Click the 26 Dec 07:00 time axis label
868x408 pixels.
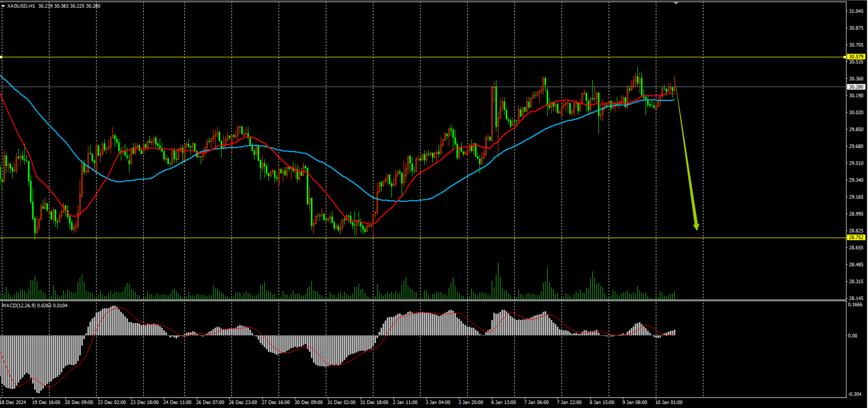pyautogui.click(x=210, y=403)
